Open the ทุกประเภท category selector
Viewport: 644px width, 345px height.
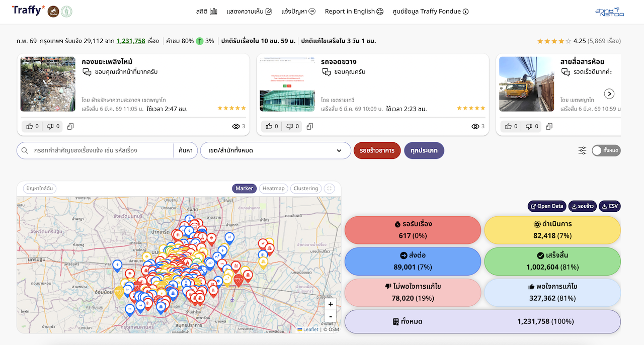(424, 150)
